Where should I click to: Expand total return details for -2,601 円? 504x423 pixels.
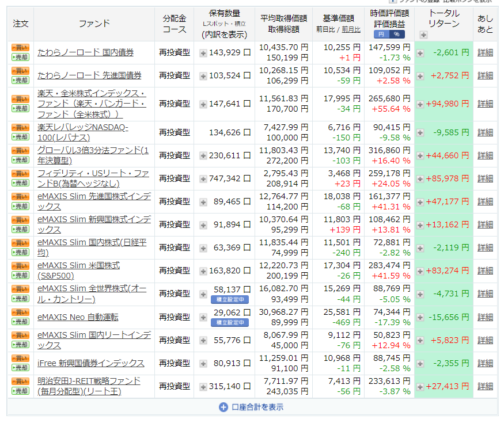point(420,53)
